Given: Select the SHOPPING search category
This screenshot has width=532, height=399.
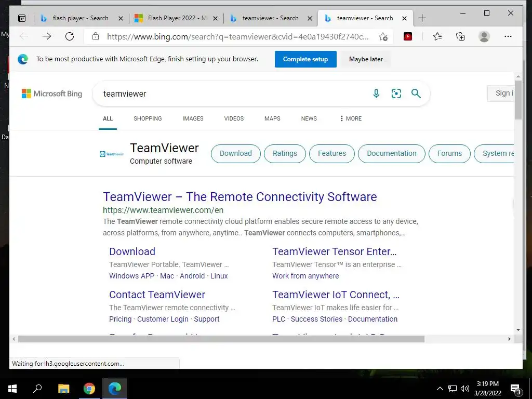Looking at the screenshot, I should click(148, 118).
